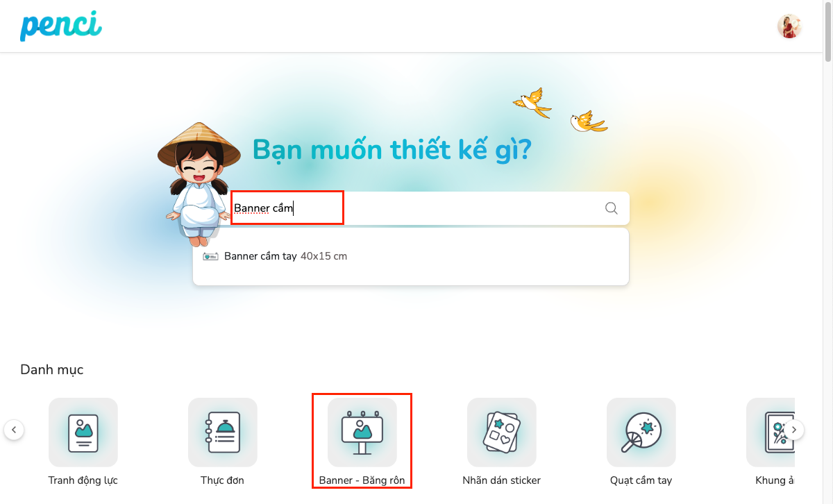Choose the Nhãn dán sticker icon
833x504 pixels.
coord(502,432)
